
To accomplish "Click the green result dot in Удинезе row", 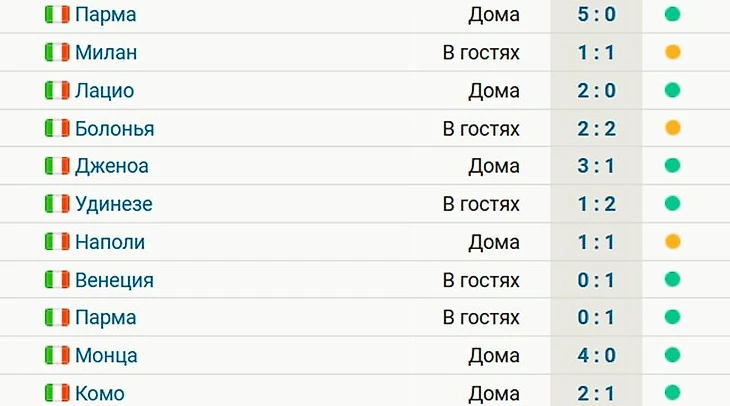I will (673, 204).
